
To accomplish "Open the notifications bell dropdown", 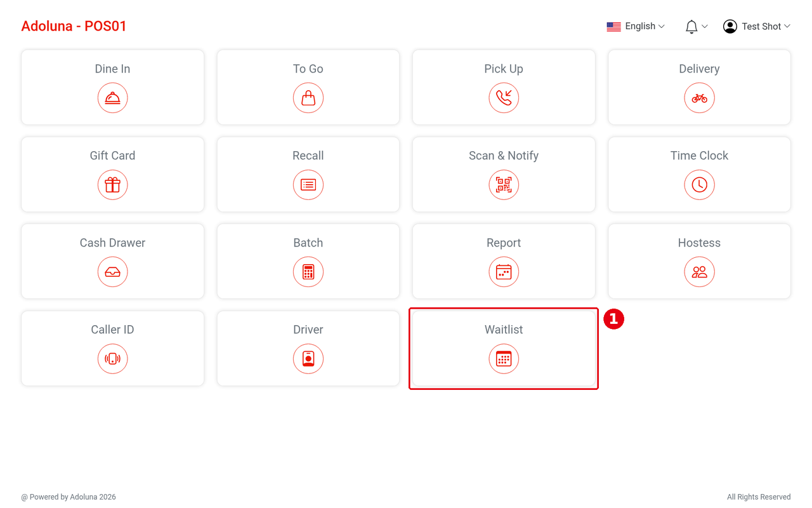I will point(696,26).
